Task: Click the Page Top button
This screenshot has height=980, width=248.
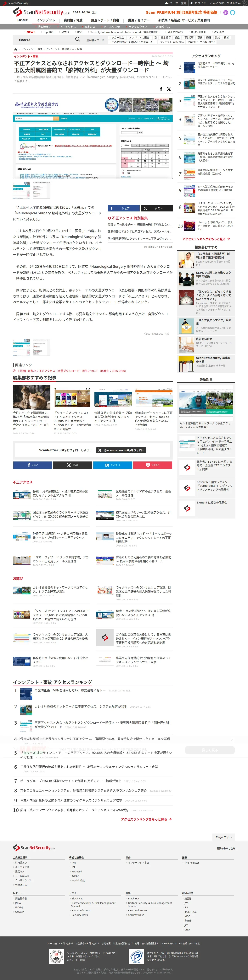Action: click(x=224, y=837)
